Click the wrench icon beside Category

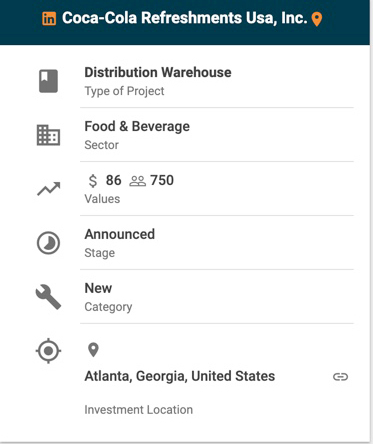click(x=48, y=297)
